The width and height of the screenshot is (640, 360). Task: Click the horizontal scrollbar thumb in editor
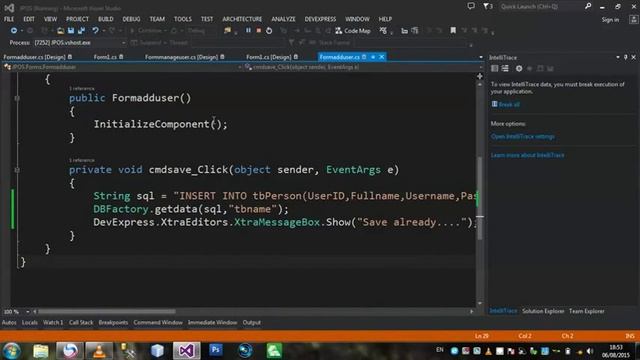point(107,311)
